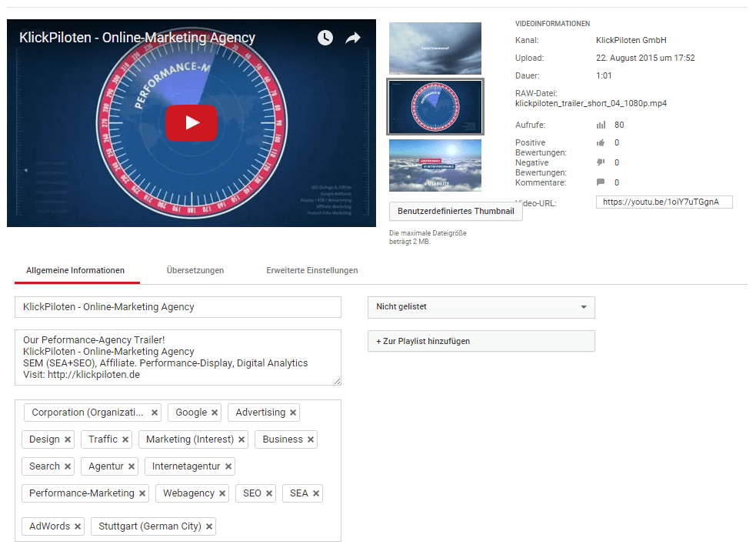The image size is (756, 548).
Task: Click the video URL field
Action: tap(664, 202)
